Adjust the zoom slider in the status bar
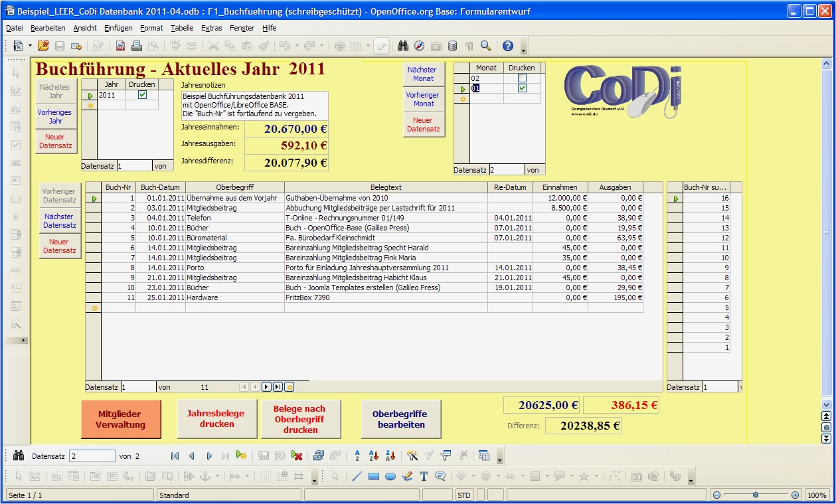836x504 pixels. click(x=756, y=495)
